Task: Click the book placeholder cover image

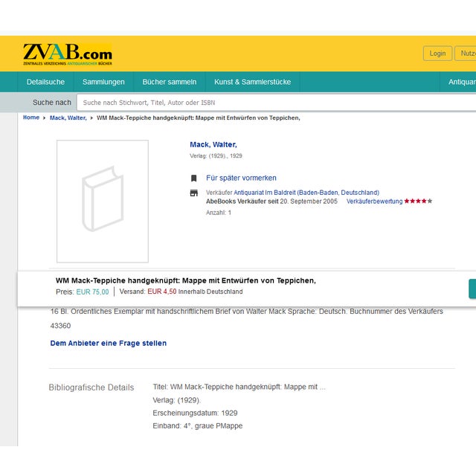Action: click(x=103, y=201)
